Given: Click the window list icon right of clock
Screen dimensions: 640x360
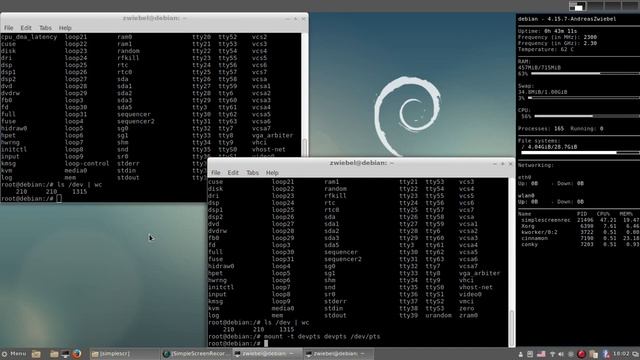Looking at the screenshot, I should click(x=636, y=354).
